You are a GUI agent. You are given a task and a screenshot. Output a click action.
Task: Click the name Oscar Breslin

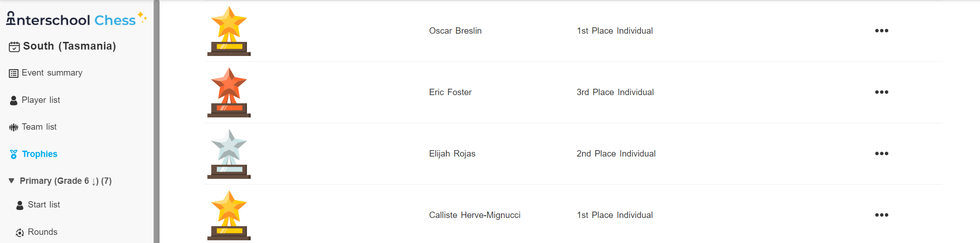coord(455,30)
